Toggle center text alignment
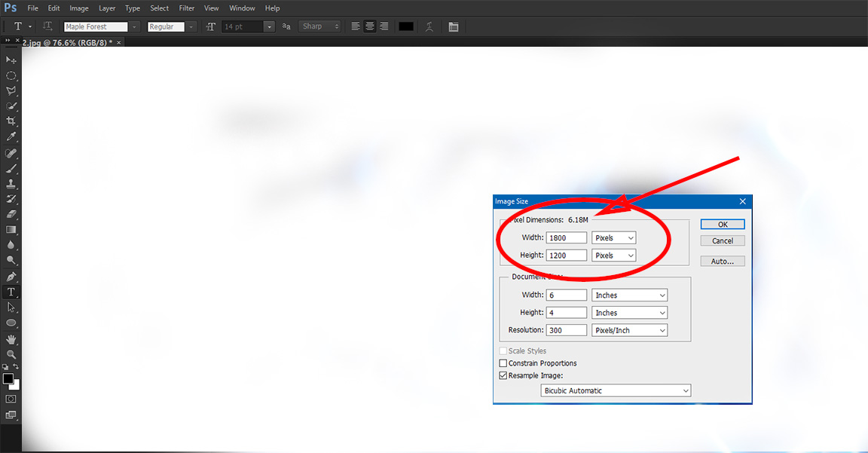 pyautogui.click(x=369, y=26)
